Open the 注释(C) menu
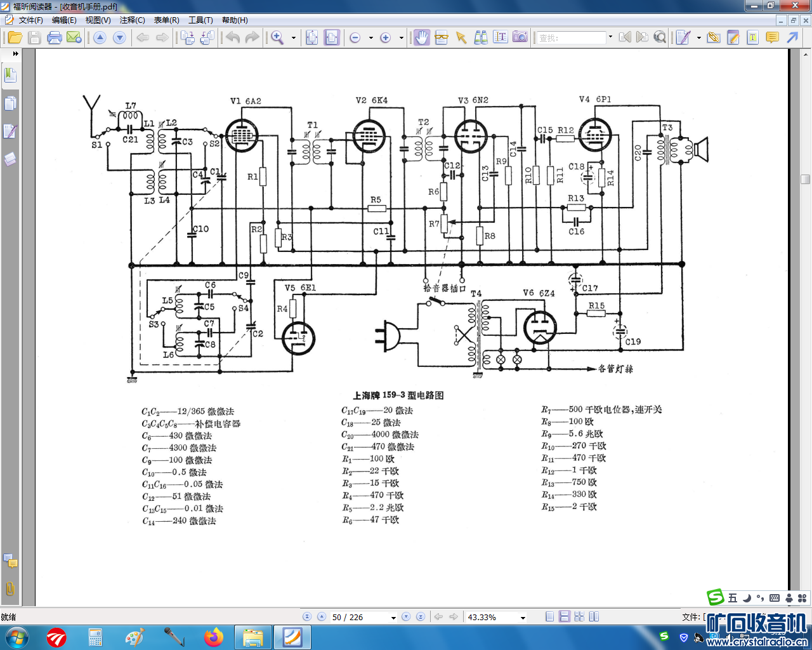This screenshot has width=812, height=650. 133,20
